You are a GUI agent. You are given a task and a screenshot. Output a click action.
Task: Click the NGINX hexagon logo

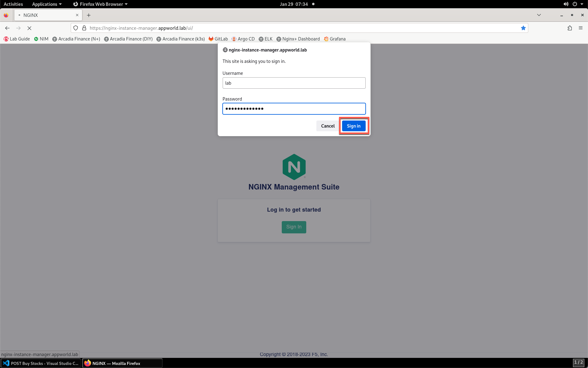click(x=294, y=167)
